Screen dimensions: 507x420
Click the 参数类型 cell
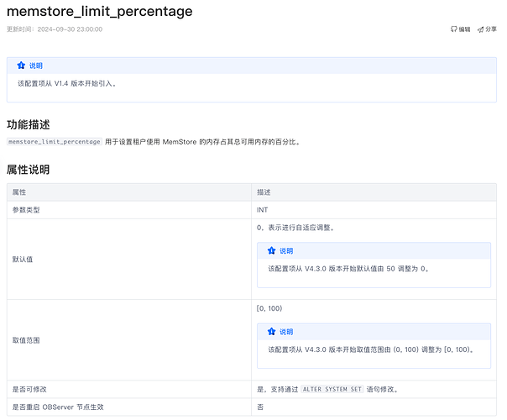129,210
